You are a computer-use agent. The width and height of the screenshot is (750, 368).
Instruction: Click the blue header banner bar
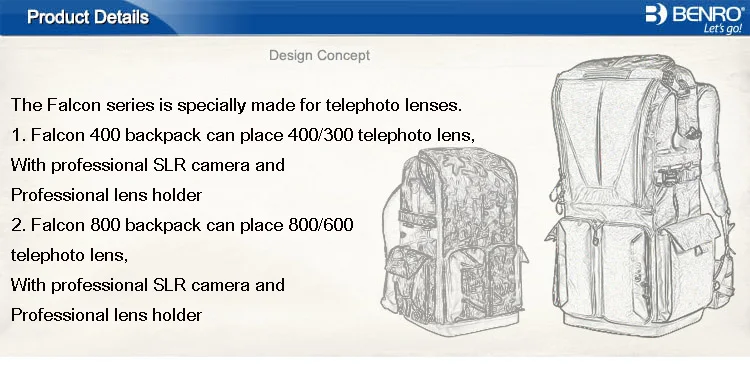pos(375,18)
